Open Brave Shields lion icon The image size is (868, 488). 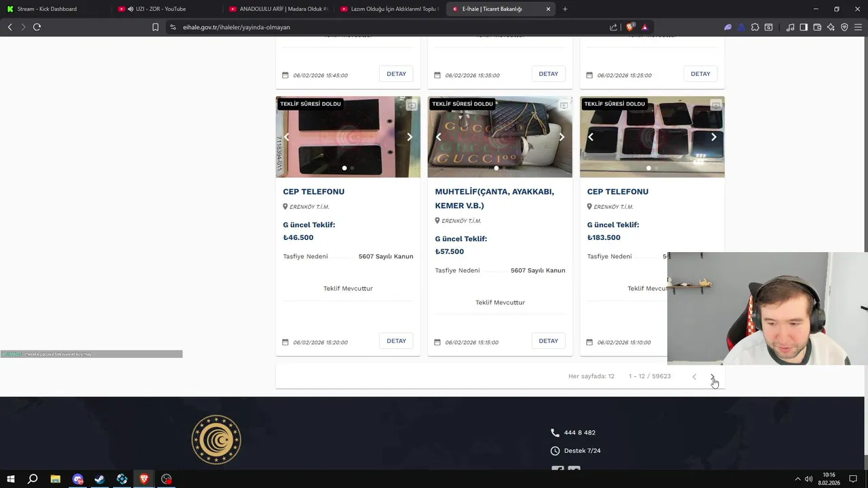pyautogui.click(x=630, y=27)
